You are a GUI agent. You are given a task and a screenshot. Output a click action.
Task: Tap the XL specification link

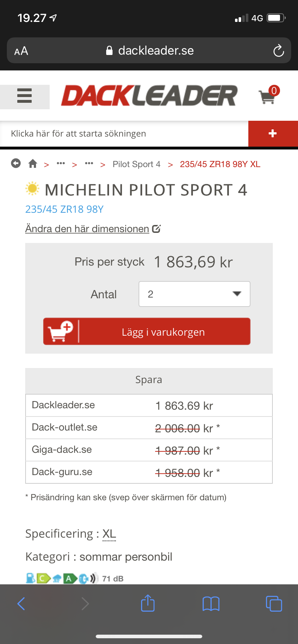click(x=109, y=534)
